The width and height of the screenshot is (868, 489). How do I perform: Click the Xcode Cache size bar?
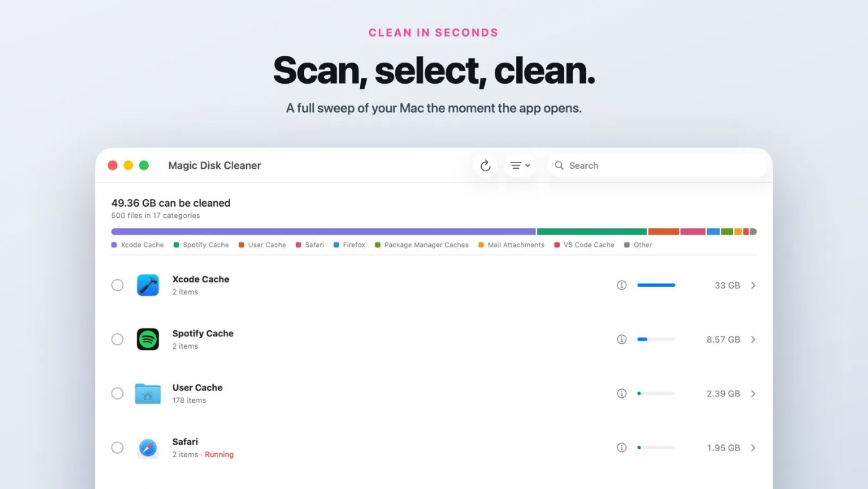coord(656,285)
